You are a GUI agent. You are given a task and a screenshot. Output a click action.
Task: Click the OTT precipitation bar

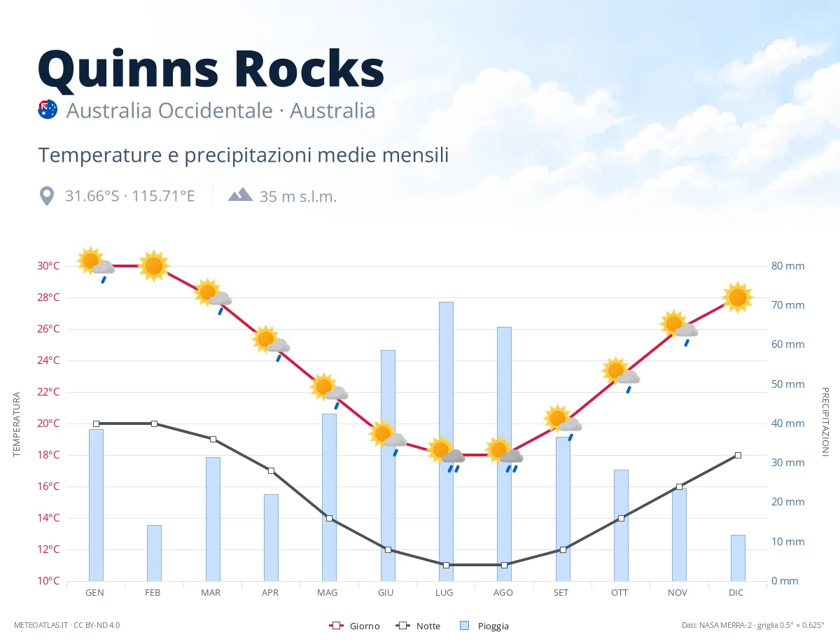click(x=621, y=525)
